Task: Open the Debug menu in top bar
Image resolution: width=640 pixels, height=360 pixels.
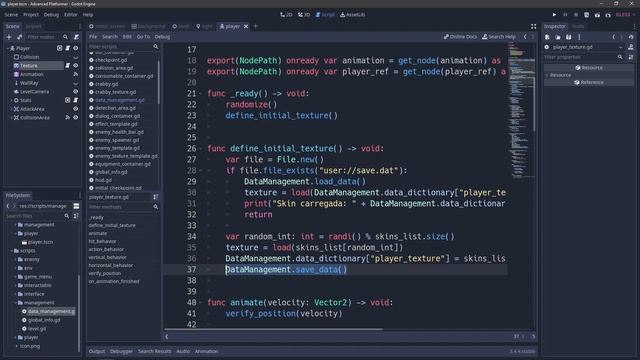Action: [x=51, y=15]
